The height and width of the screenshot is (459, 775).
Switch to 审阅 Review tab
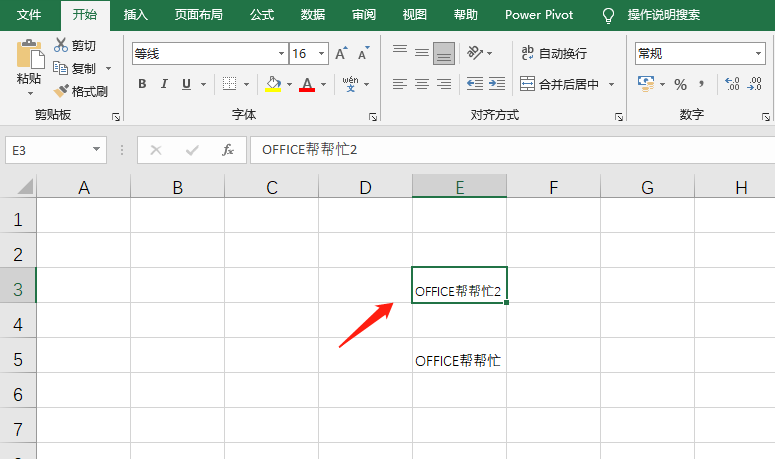(364, 15)
